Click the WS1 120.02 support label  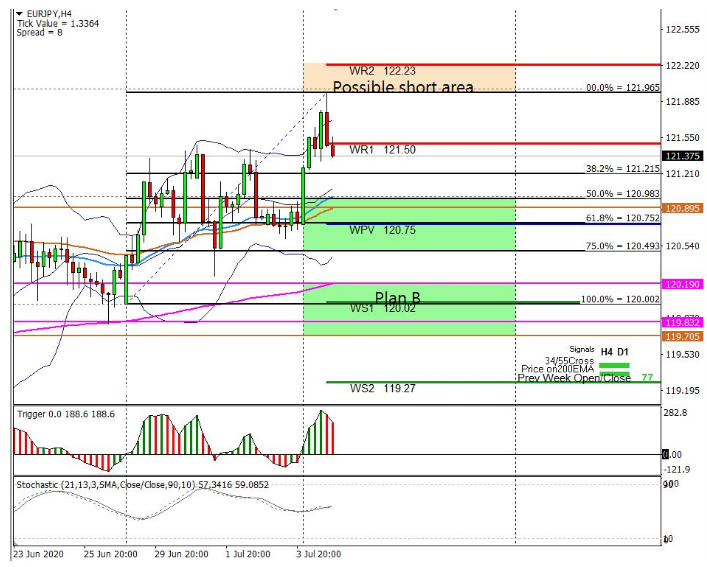point(381,309)
